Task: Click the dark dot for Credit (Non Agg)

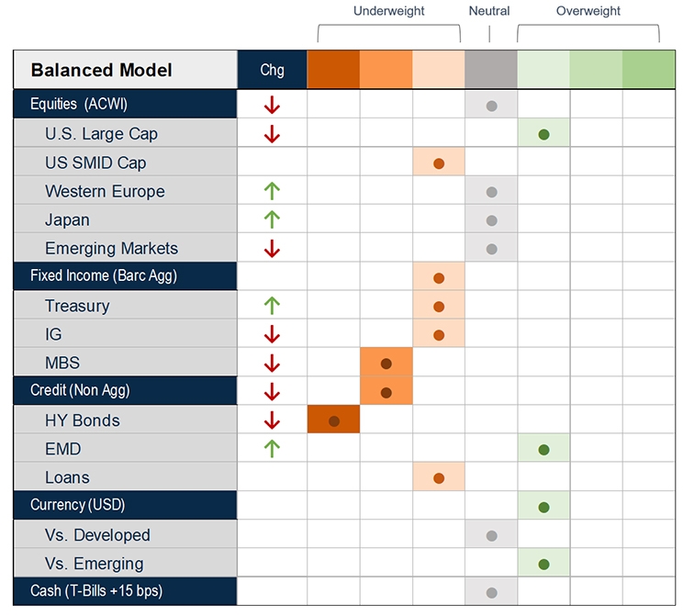Action: click(386, 393)
